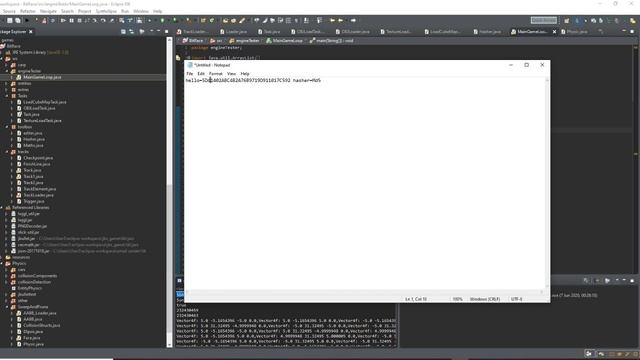The image size is (640, 360).
Task: Open Eclipse Refactor menu
Action: pos(28,11)
